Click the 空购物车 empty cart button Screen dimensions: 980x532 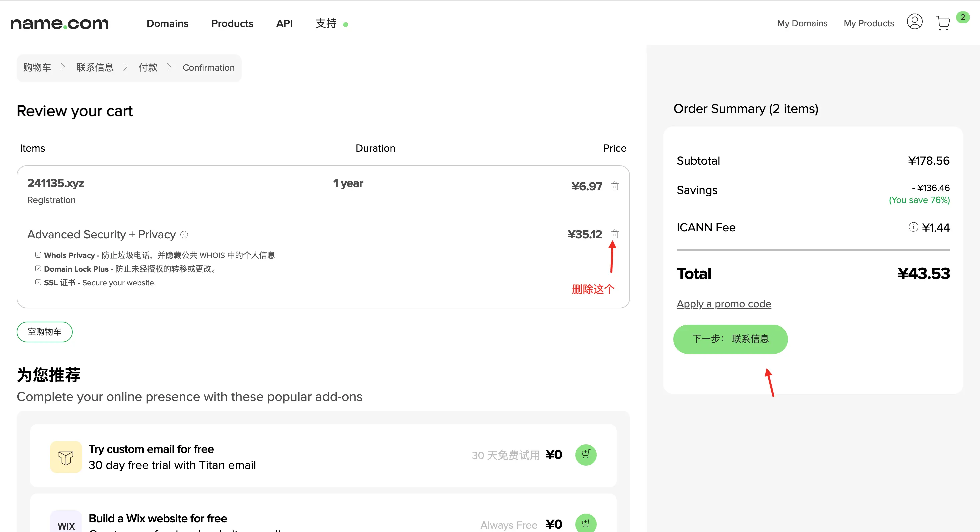click(45, 331)
